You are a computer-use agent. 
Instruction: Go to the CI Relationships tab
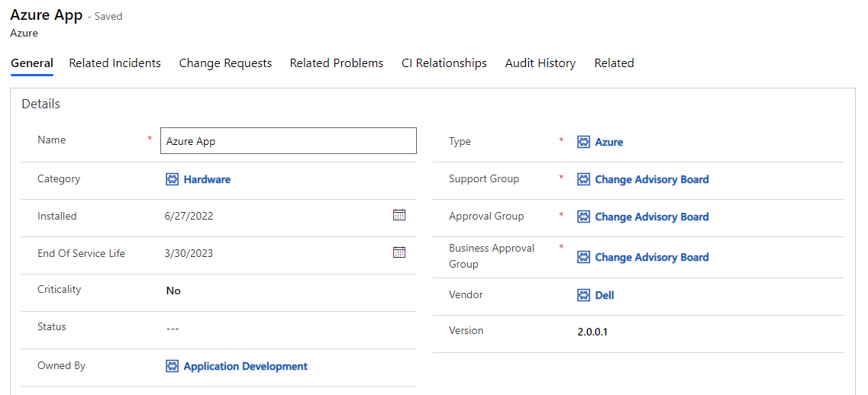444,63
